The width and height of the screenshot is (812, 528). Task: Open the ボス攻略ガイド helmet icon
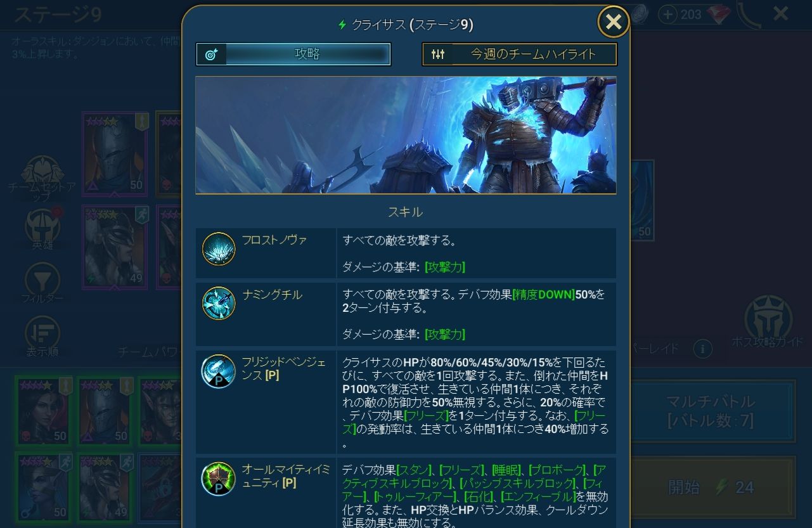[768, 316]
